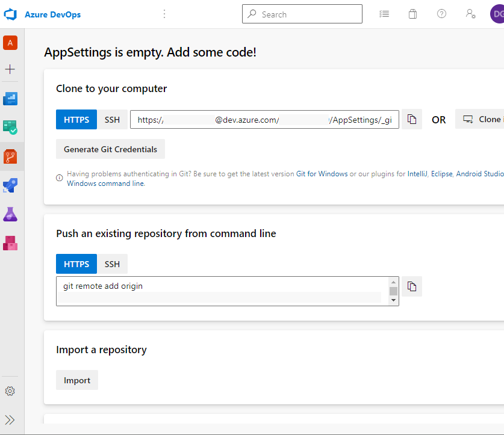Open Artifacts hub in sidebar

tap(10, 243)
